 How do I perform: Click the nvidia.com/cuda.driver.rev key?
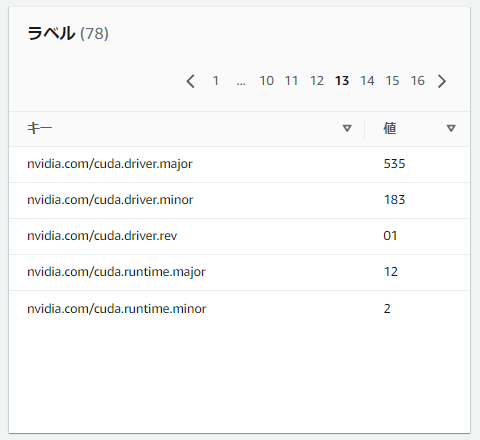(102, 236)
